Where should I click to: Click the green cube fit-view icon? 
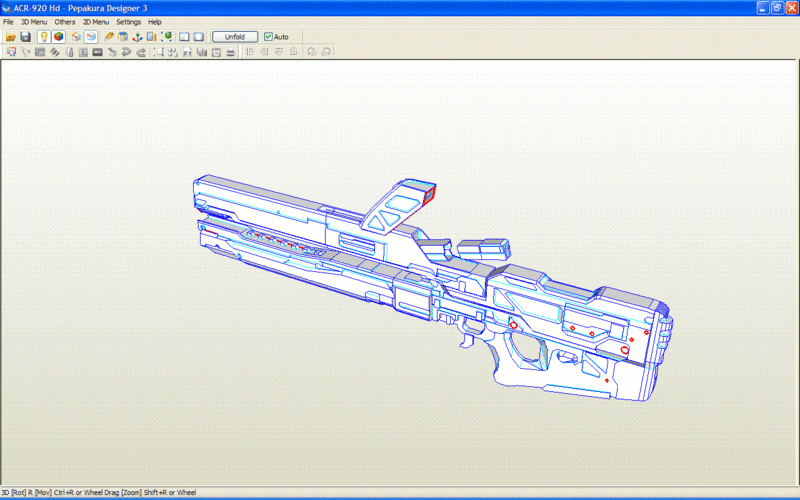166,37
